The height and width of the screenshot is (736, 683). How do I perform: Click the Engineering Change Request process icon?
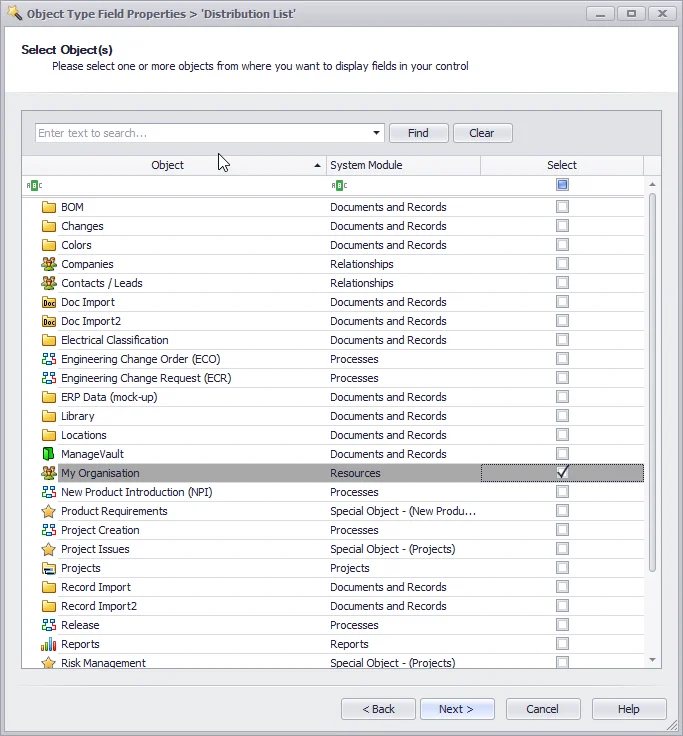pos(48,378)
